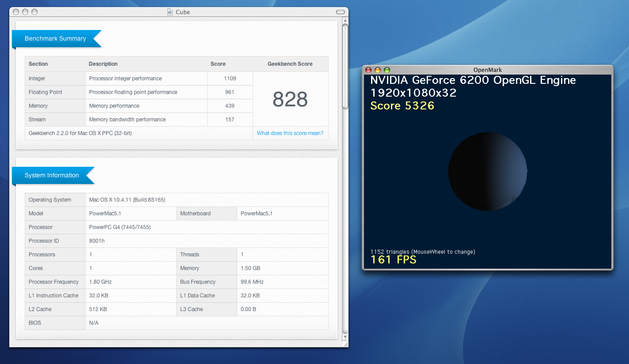
Task: Click the Stream score 157
Action: [230, 120]
